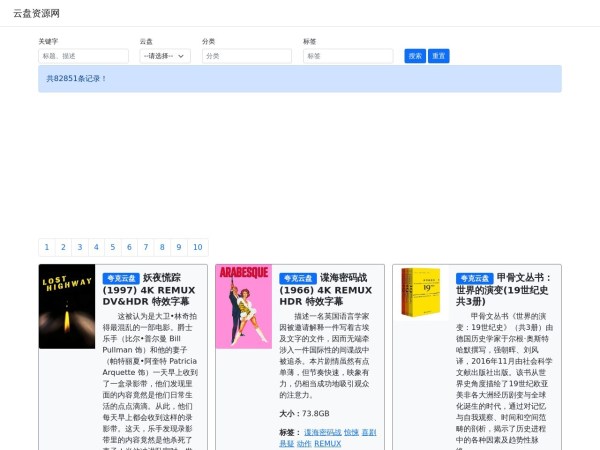Click the 云盘资源网 site title
This screenshot has height=450, width=600.
click(x=36, y=14)
